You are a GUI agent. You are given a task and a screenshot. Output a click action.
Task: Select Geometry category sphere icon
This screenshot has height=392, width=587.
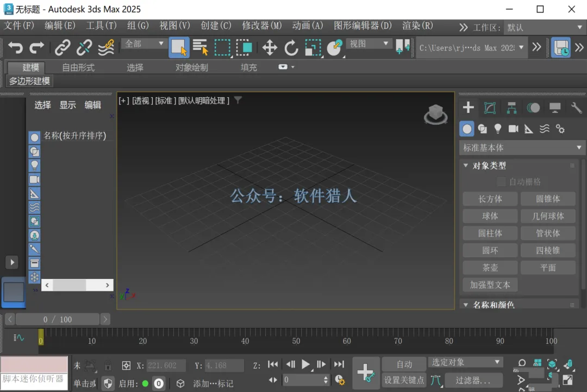[x=467, y=129]
